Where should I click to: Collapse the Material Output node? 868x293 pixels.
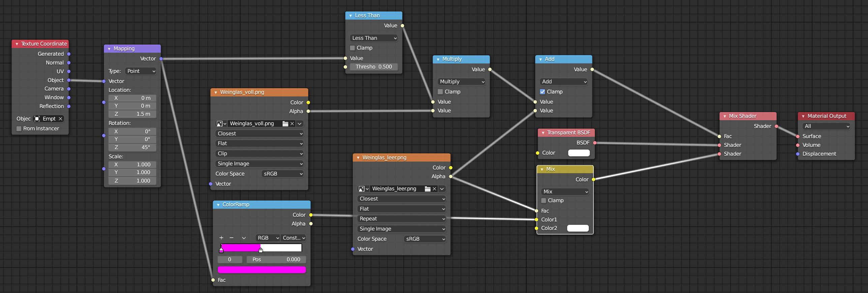pyautogui.click(x=803, y=116)
